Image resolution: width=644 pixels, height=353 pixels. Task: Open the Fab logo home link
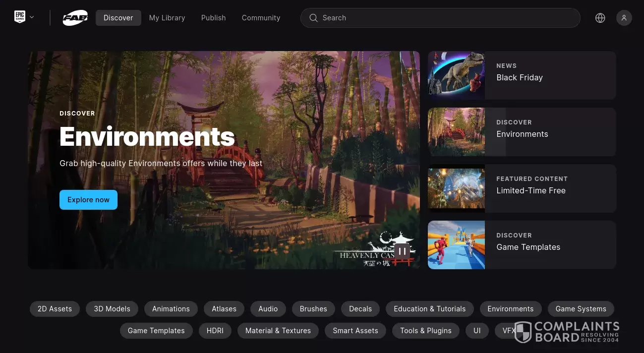coord(75,18)
